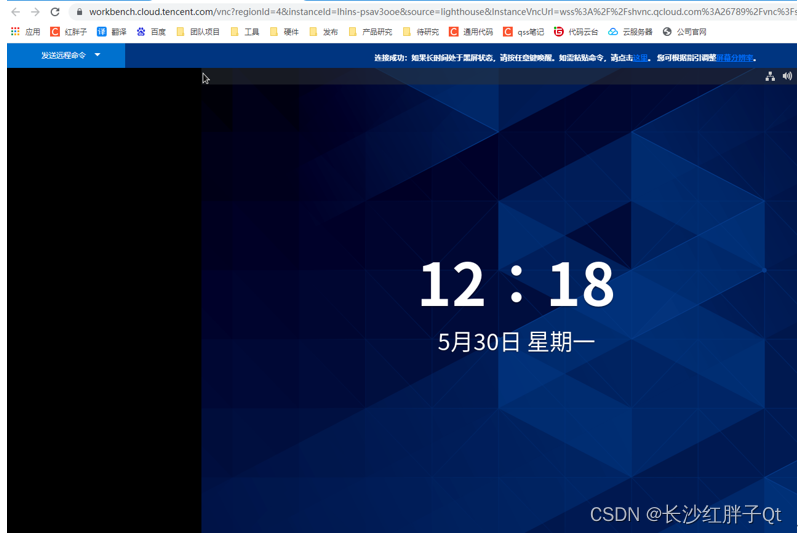Expand the 工具 bookmark folder
The height and width of the screenshot is (535, 798).
tap(245, 32)
